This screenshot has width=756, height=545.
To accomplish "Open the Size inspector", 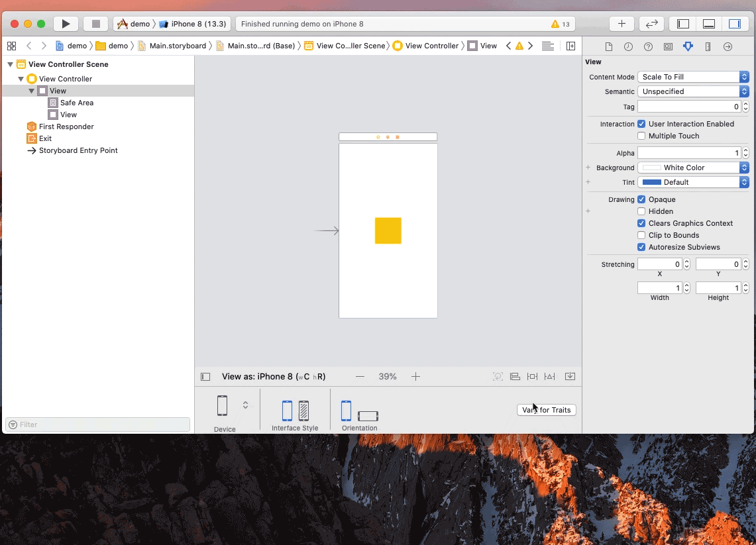I will (708, 47).
